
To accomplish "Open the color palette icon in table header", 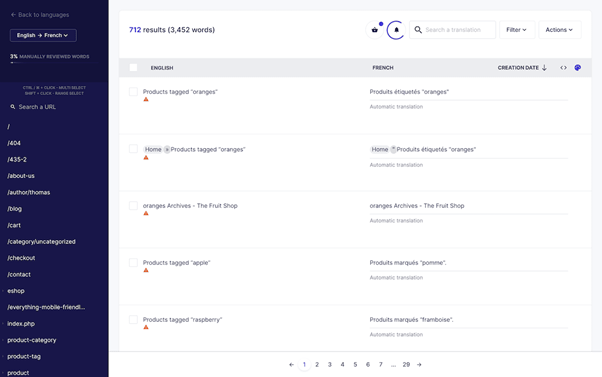I will point(577,68).
